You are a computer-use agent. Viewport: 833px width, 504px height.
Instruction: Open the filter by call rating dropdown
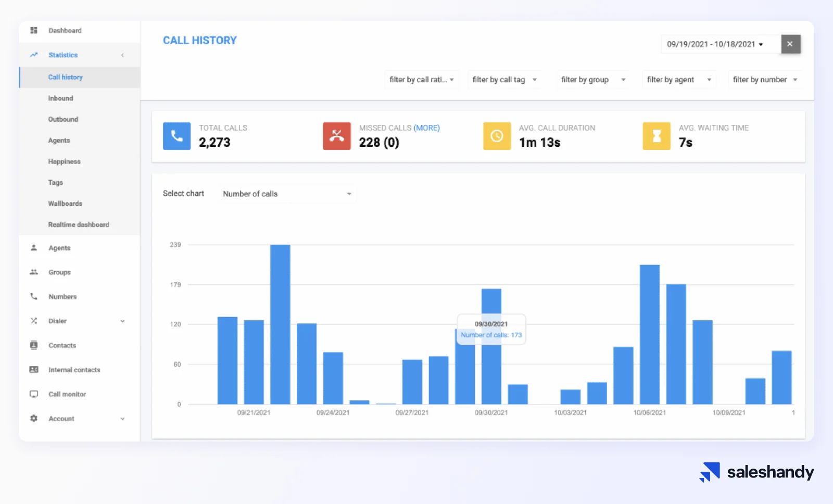pos(422,80)
